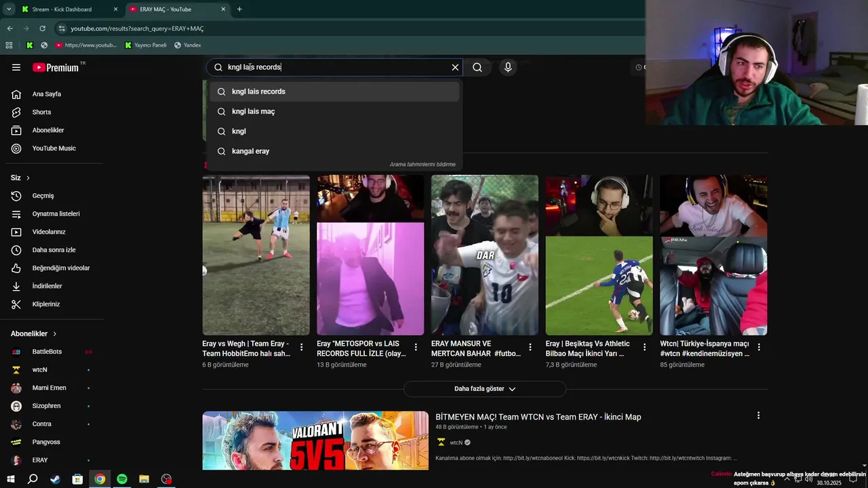The width and height of the screenshot is (868, 488).
Task: Expand shorts with Daha fazla göster
Action: pos(485,389)
